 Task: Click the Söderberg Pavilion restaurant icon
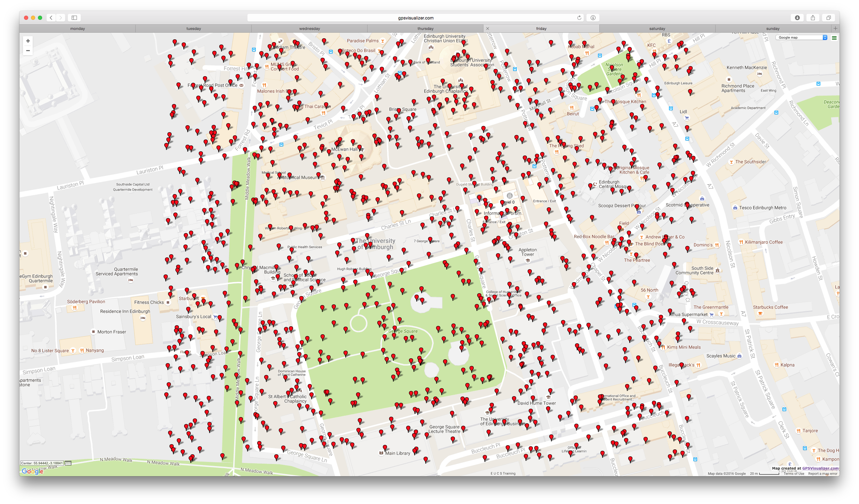[x=74, y=308]
